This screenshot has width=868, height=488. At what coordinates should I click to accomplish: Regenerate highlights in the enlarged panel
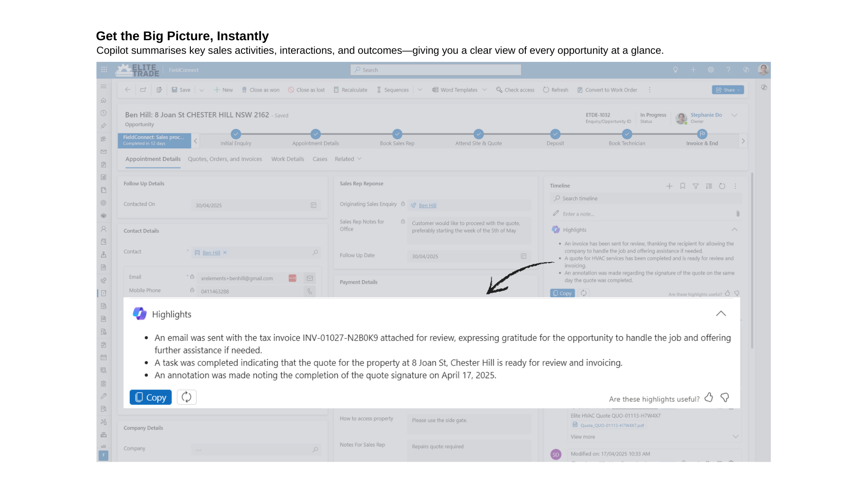tap(187, 397)
